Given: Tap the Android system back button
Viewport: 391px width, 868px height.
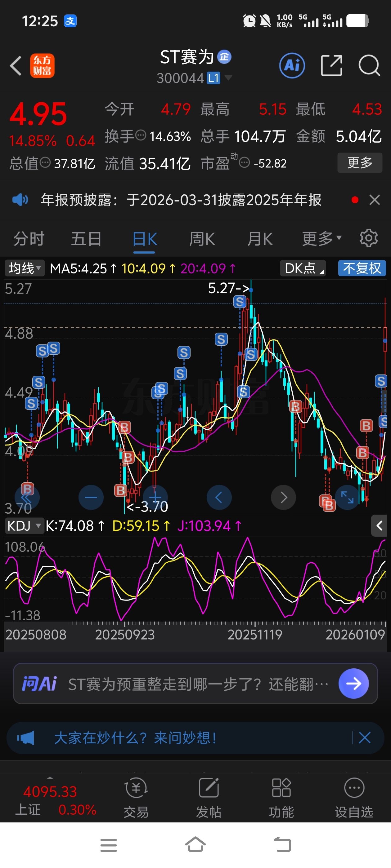Looking at the screenshot, I should point(282,844).
